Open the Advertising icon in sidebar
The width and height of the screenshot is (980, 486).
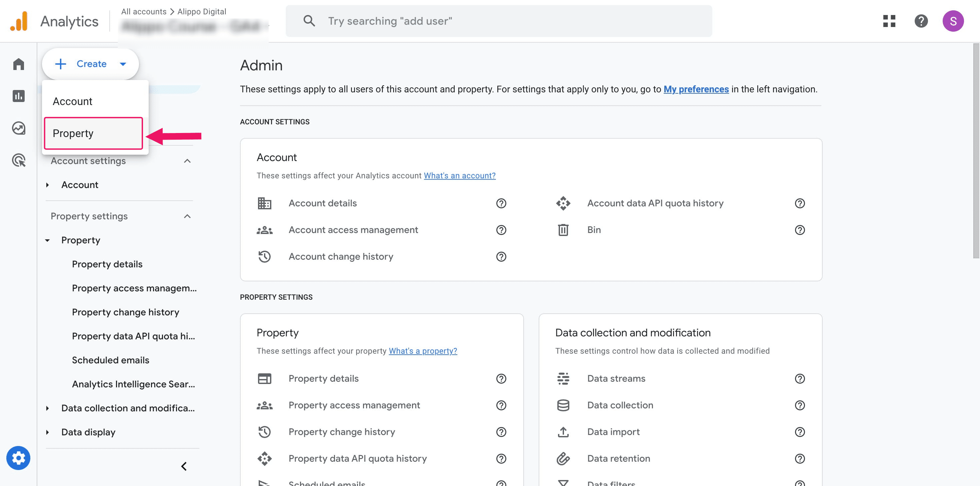[18, 160]
